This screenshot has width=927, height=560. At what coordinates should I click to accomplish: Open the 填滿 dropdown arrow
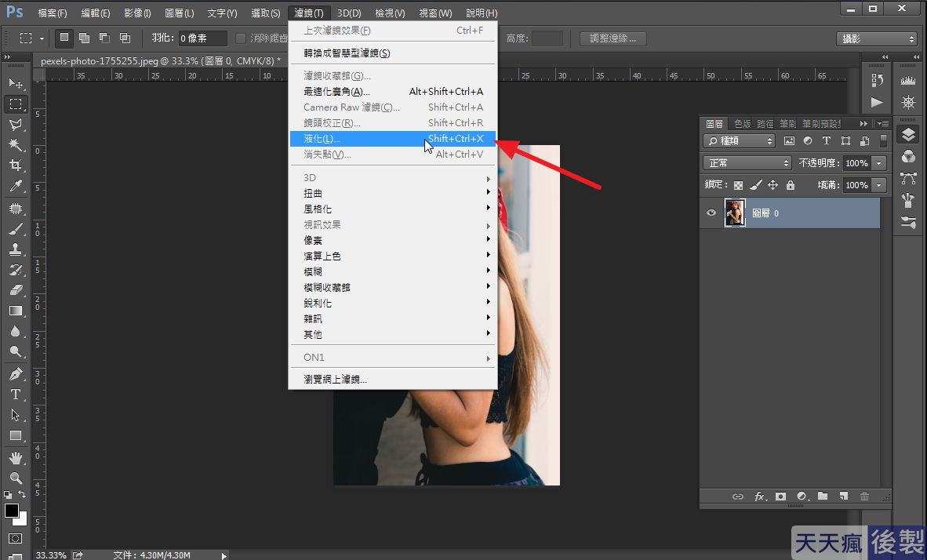click(x=879, y=185)
